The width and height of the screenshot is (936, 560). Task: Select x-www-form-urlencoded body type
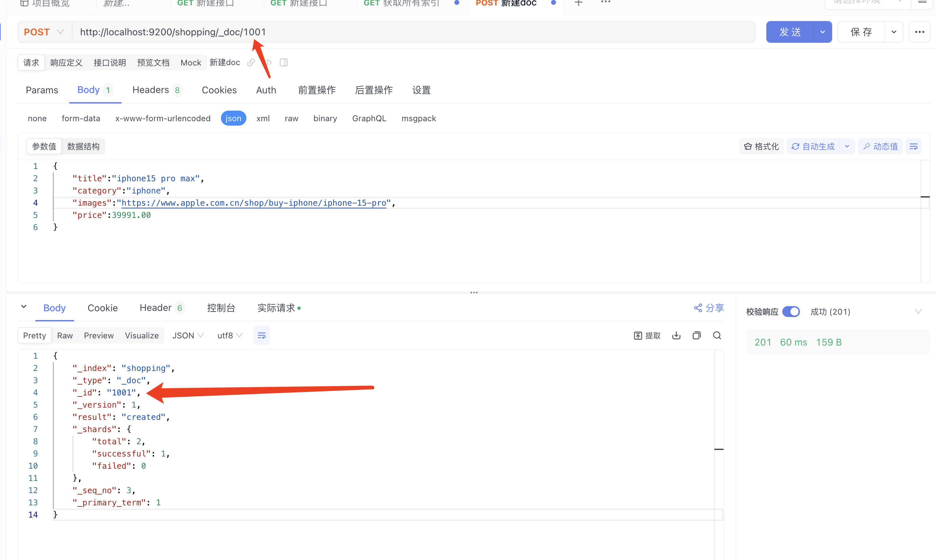coord(163,118)
